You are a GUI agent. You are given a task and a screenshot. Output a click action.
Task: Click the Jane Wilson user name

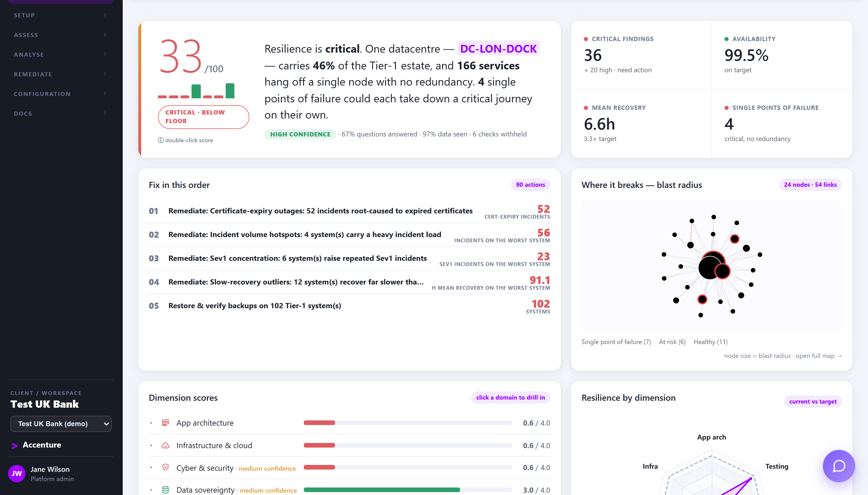[50, 469]
